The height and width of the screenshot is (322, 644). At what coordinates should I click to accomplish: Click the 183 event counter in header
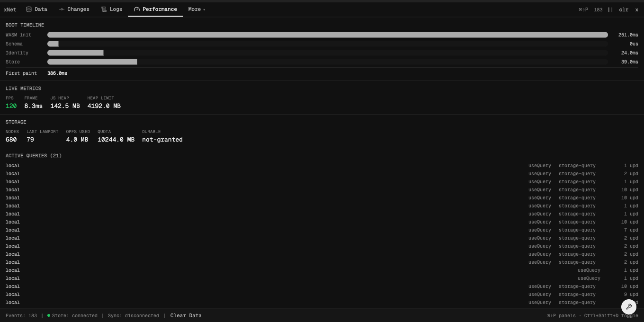598,9
